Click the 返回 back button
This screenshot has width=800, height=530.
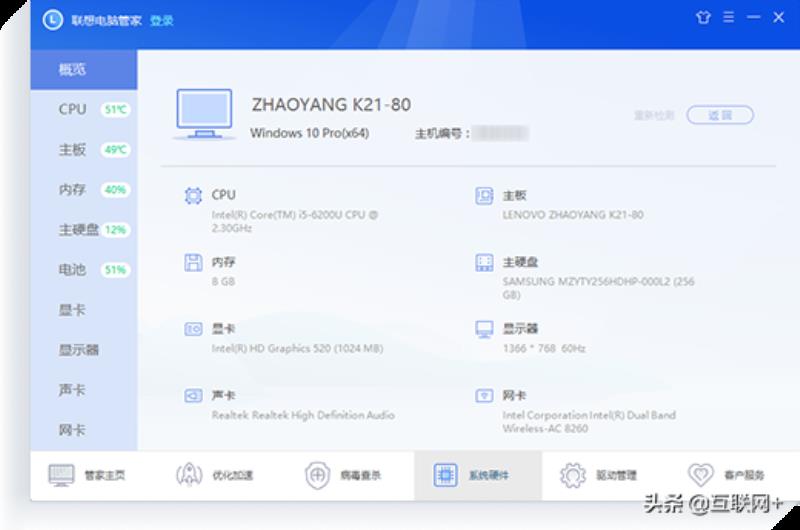click(720, 115)
